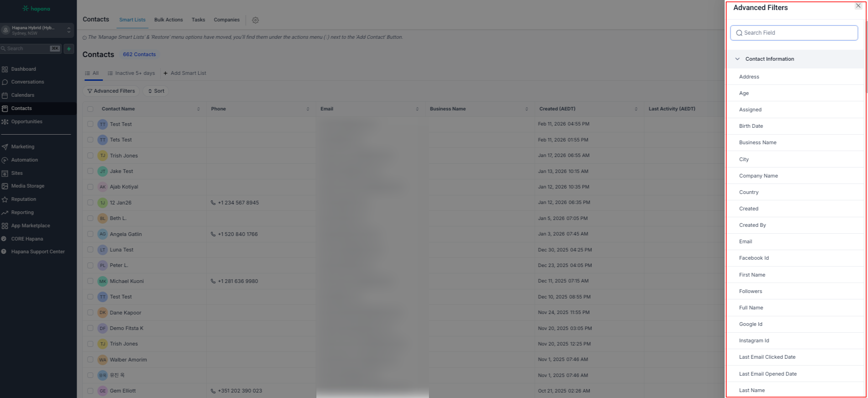
Task: Click the phone icon for Angela Gatlin
Action: (x=213, y=234)
